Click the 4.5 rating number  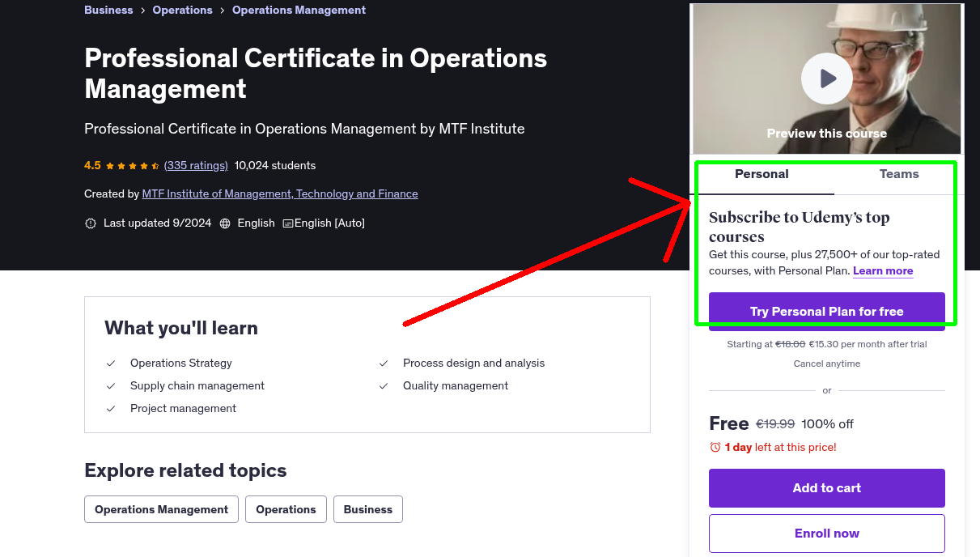click(x=92, y=165)
